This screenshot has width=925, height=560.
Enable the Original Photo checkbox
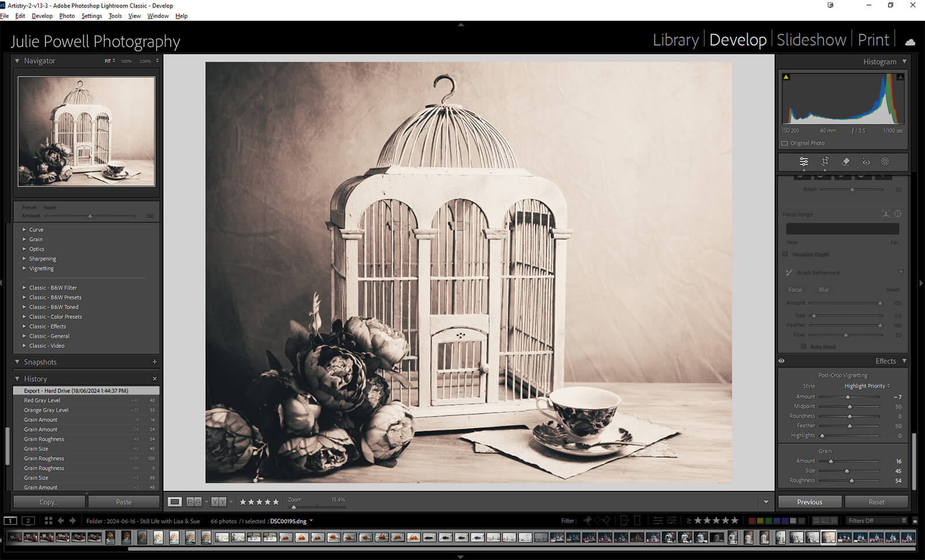[785, 143]
